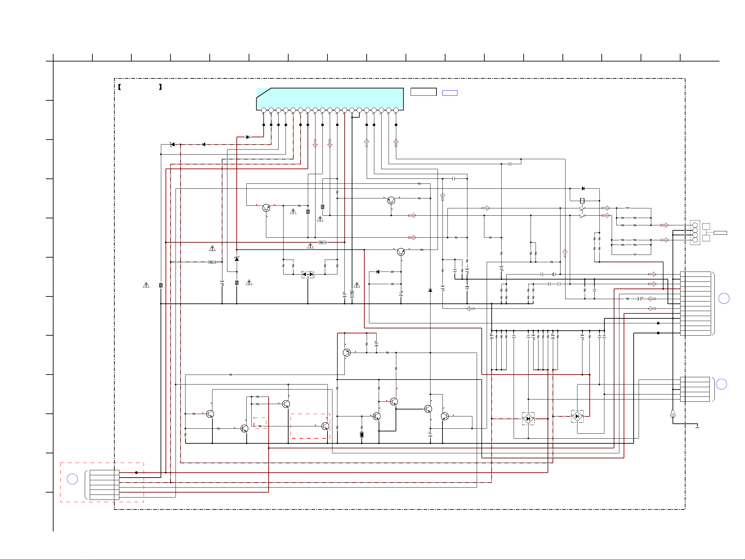Select the smaller connector below the large right connector
The width and height of the screenshot is (745, 560).
tap(694, 389)
